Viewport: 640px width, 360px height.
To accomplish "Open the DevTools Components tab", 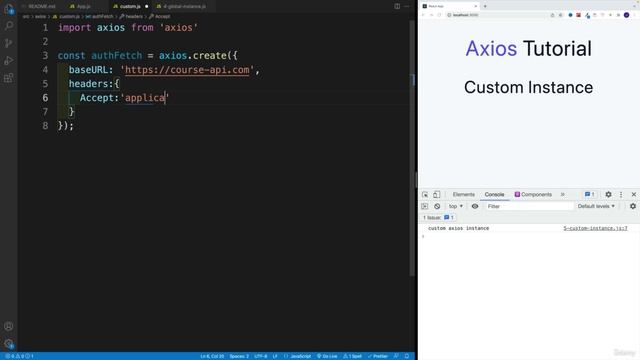I will coord(533,195).
